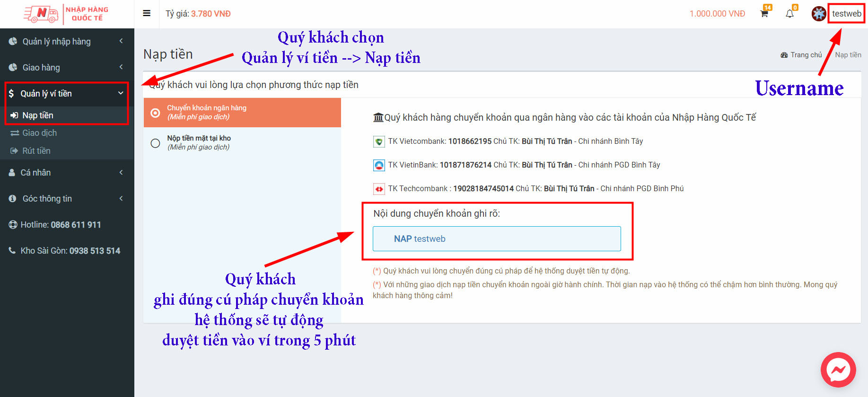Click the Cá nhân user icon
The width and height of the screenshot is (868, 397).
point(12,172)
